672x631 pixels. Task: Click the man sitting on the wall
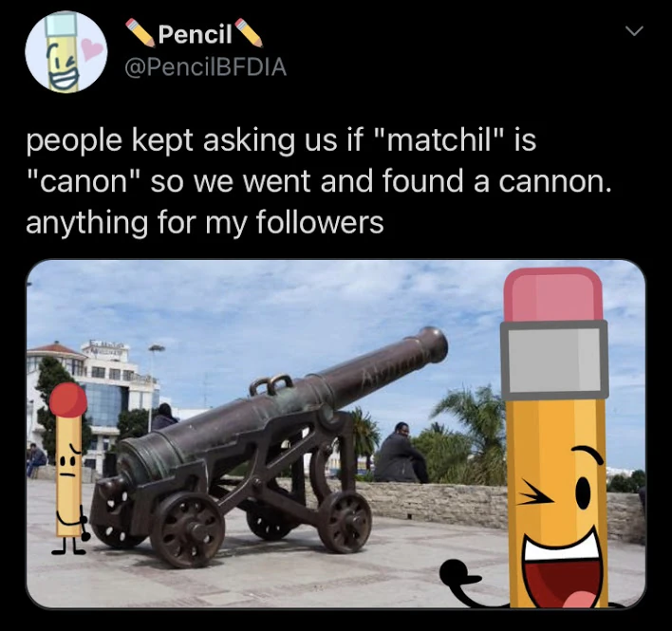pos(400,455)
